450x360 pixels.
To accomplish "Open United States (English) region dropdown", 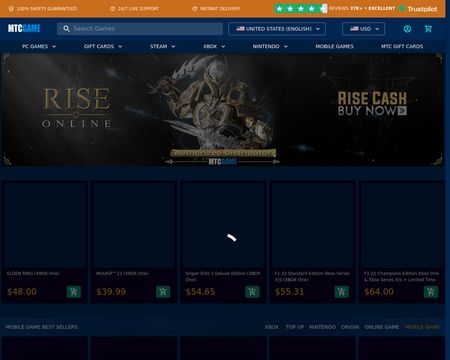I will 277,29.
